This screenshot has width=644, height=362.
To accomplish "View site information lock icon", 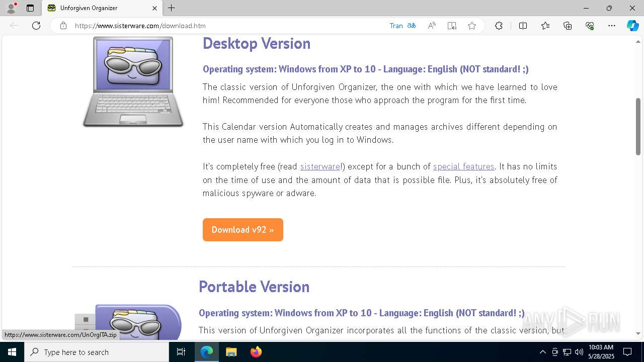I will 63,26.
